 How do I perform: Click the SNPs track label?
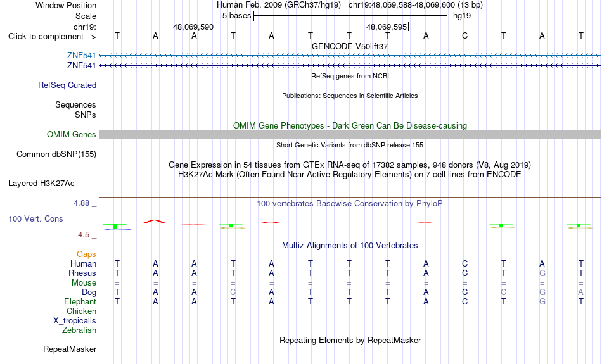point(86,115)
